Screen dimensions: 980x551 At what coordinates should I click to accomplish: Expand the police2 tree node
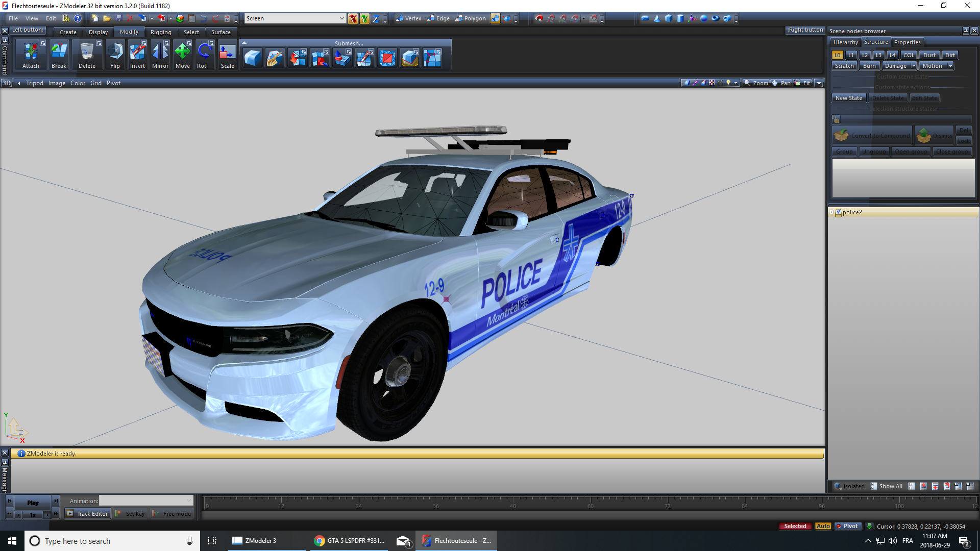[831, 212]
